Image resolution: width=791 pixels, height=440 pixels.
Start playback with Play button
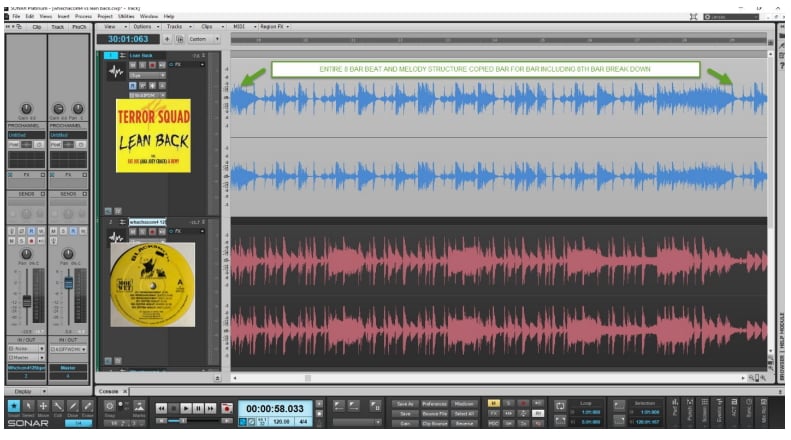click(186, 408)
